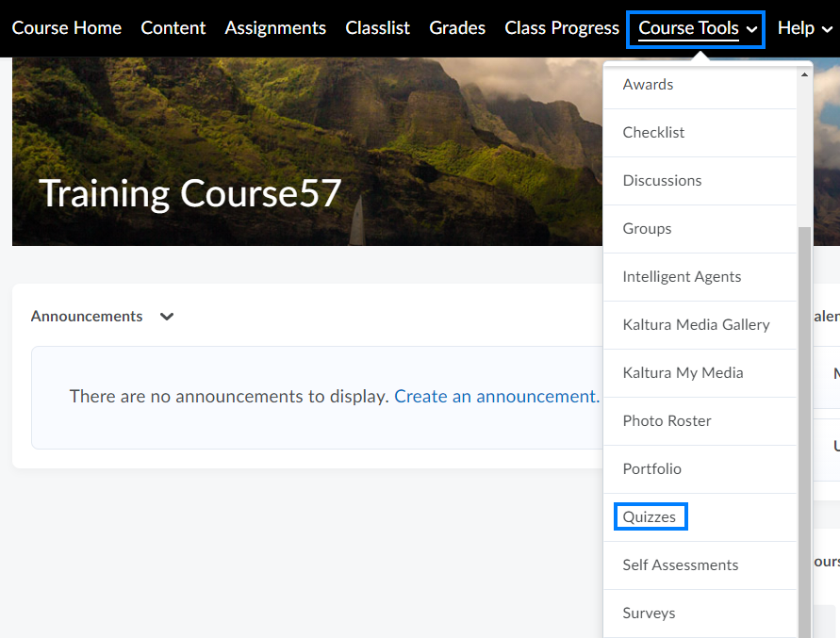Click the Create an announcement link
The width and height of the screenshot is (840, 638).
coord(496,397)
